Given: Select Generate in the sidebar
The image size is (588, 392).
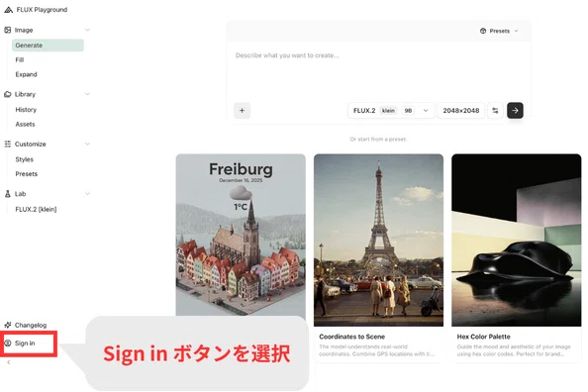Looking at the screenshot, I should pos(48,46).
